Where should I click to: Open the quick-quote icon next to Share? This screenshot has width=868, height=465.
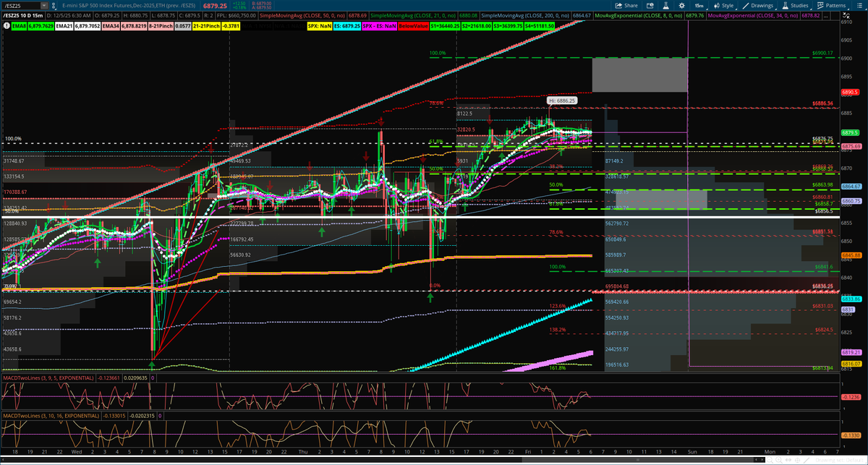click(650, 6)
